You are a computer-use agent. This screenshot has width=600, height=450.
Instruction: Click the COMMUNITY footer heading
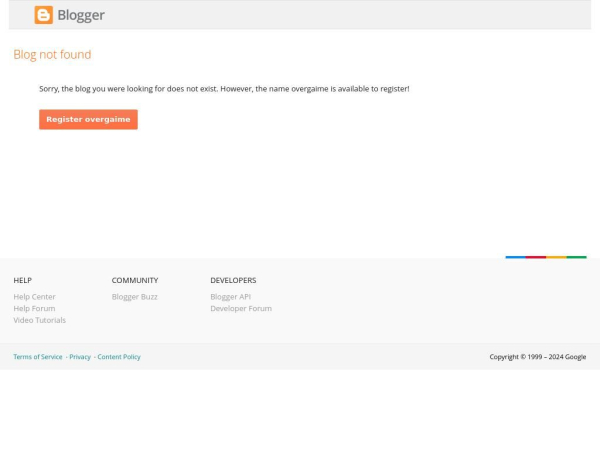pos(134,281)
